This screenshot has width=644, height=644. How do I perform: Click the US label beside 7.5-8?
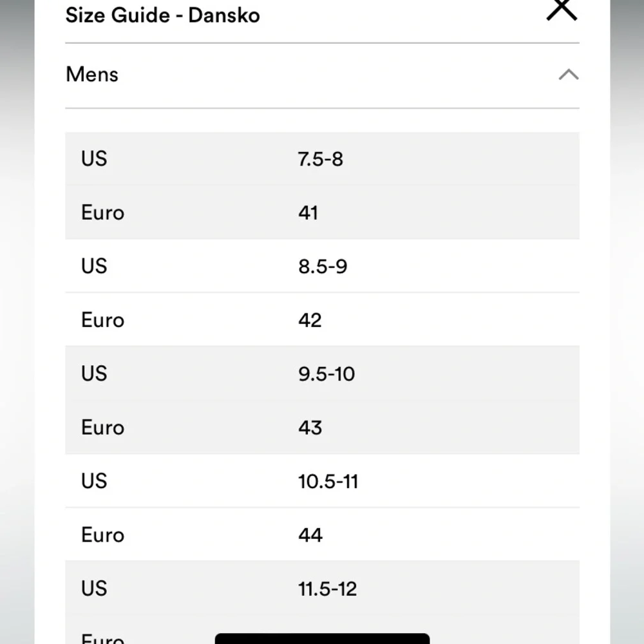94,158
